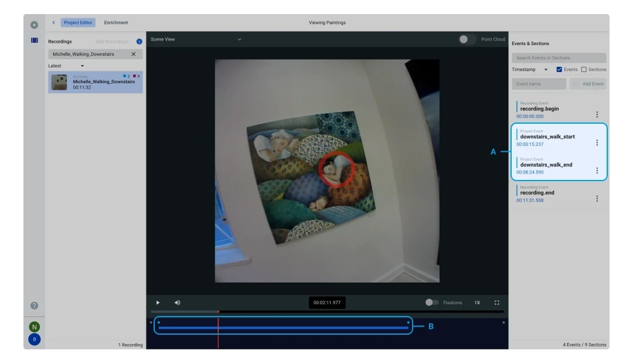This screenshot has height=364, width=633.
Task: Click the Add Event button
Action: point(588,84)
